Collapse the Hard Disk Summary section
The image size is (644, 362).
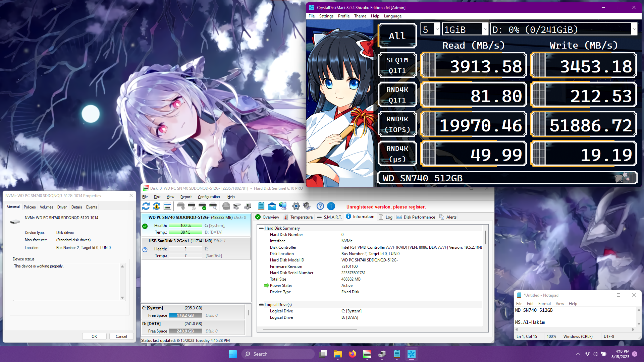pos(261,228)
